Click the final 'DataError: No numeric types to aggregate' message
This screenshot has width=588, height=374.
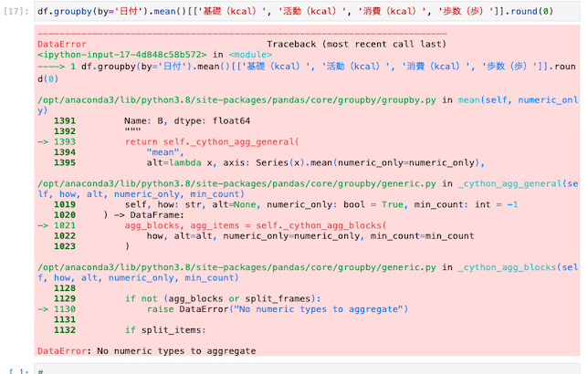tap(146, 351)
